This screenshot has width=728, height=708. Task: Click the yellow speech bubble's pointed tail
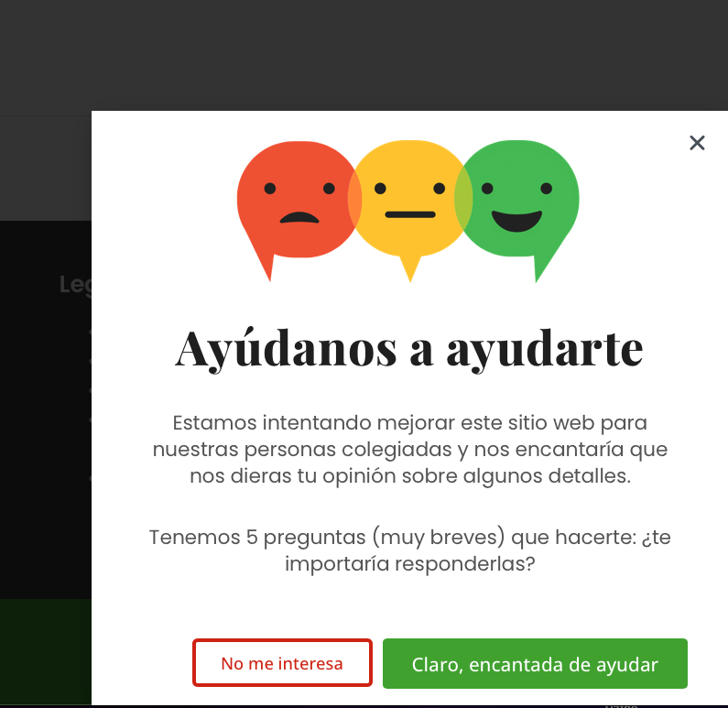click(409, 268)
